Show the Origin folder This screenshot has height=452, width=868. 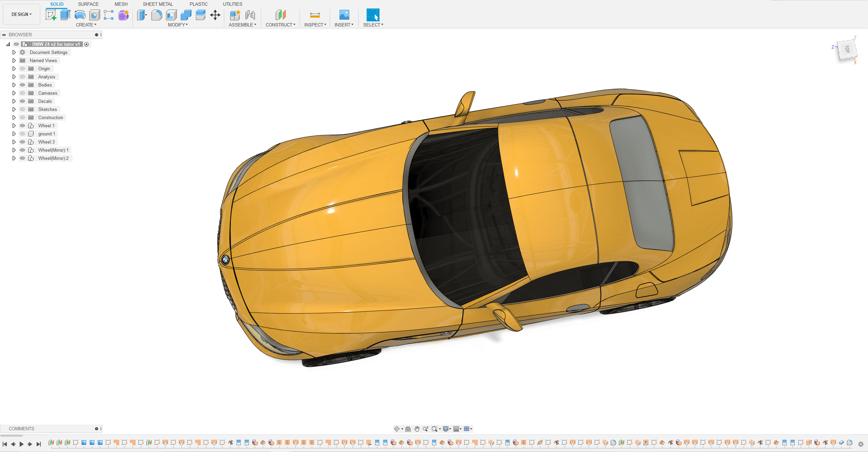[22, 69]
